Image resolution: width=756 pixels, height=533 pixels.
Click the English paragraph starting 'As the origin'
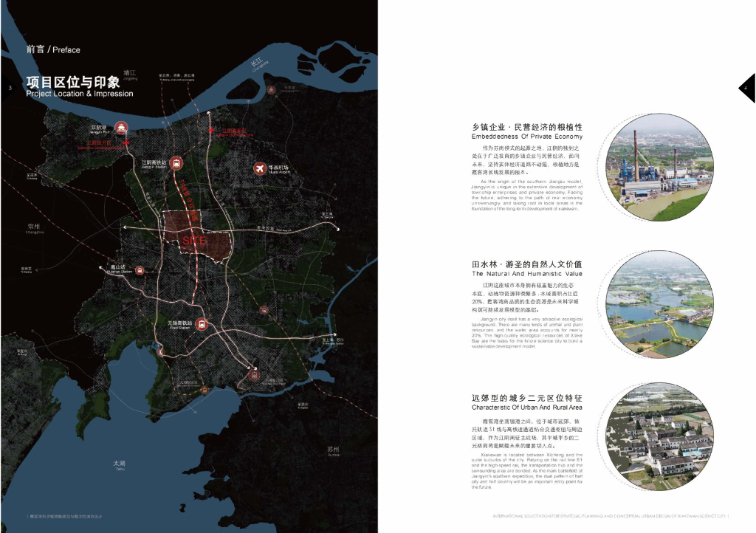[527, 195]
